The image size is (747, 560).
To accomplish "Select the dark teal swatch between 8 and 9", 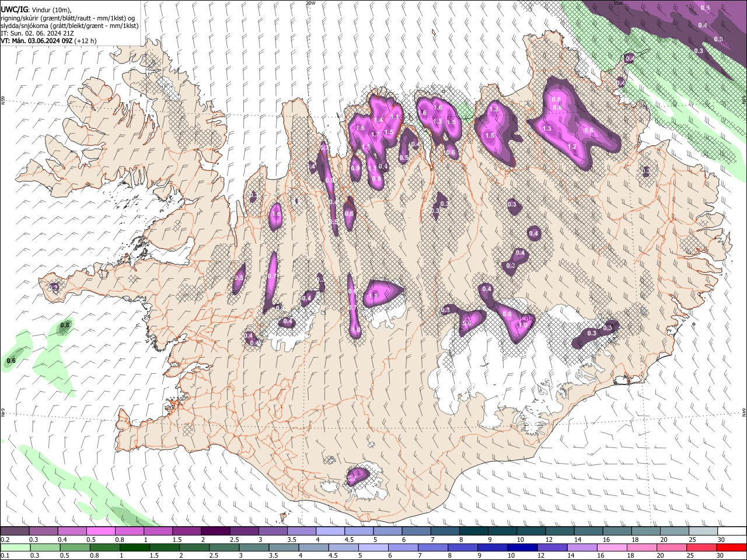I will pyautogui.click(x=474, y=531).
